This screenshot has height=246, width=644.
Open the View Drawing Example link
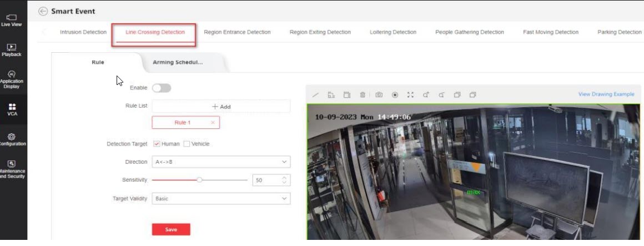[606, 94]
